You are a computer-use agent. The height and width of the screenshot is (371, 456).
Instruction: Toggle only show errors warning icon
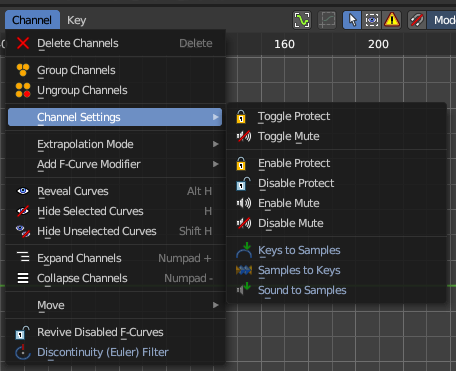click(x=392, y=20)
